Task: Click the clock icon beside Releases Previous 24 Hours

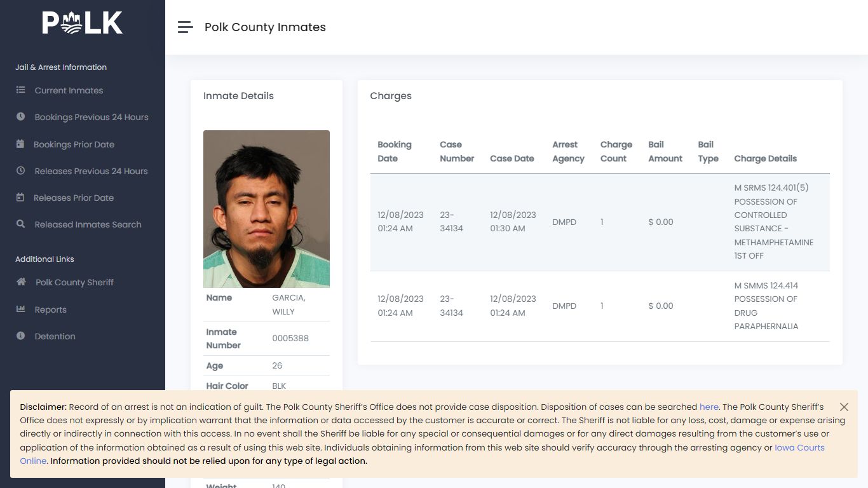Action: pyautogui.click(x=20, y=171)
